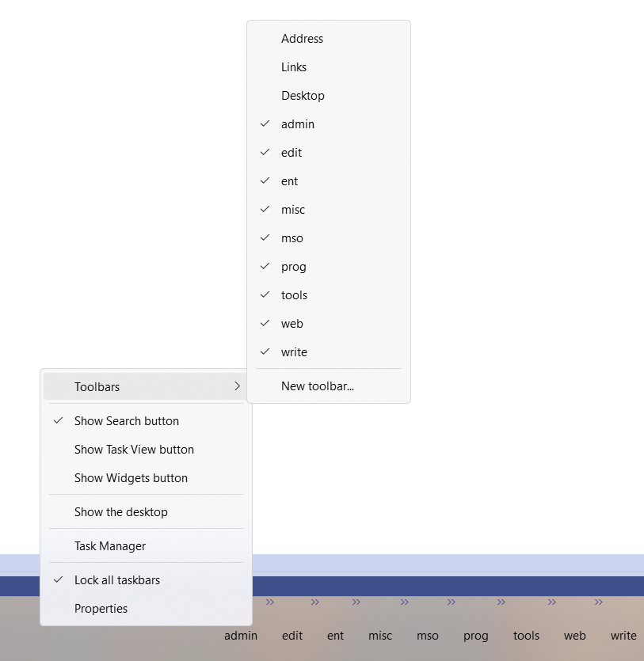Image resolution: width=644 pixels, height=661 pixels.
Task: Click the edit label on taskbar
Action: coord(292,636)
